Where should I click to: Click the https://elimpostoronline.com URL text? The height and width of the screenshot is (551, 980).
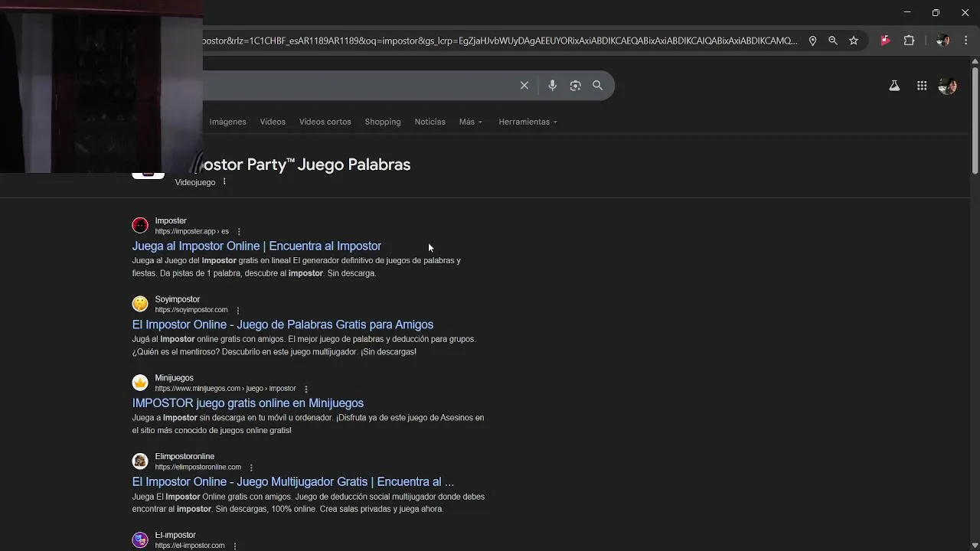click(x=198, y=468)
